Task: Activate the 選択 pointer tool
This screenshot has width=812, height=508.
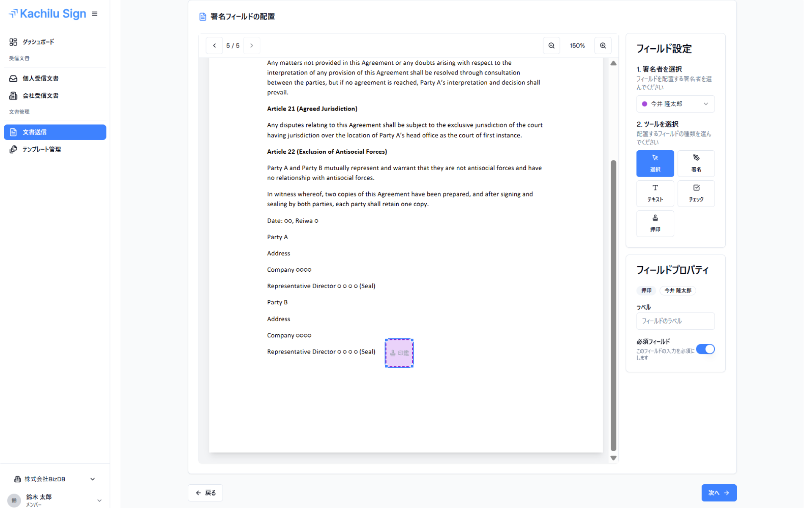Action: [x=655, y=163]
